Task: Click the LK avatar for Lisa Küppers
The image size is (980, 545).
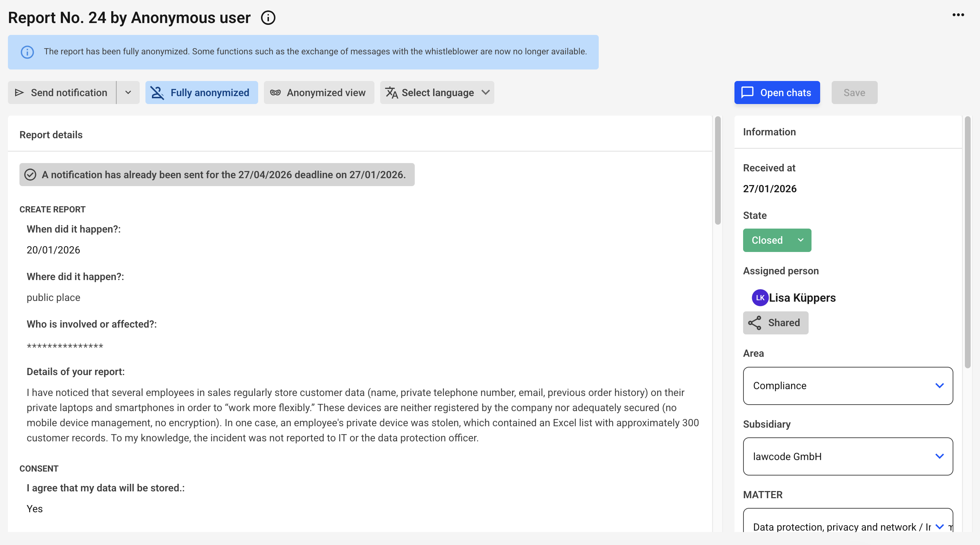Action: pyautogui.click(x=760, y=298)
